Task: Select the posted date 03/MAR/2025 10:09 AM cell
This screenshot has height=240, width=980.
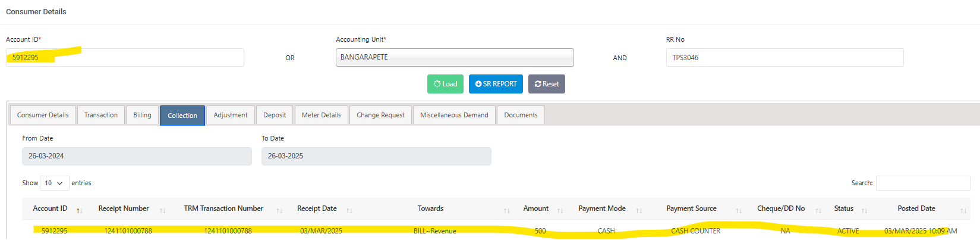Action: tap(921, 231)
